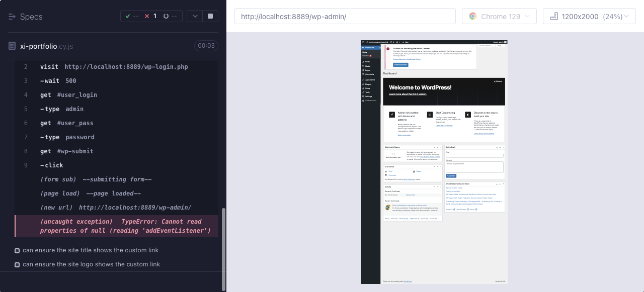Click the localhost:8889/wp-admin URL bar
The image size is (644, 292).
pos(345,16)
